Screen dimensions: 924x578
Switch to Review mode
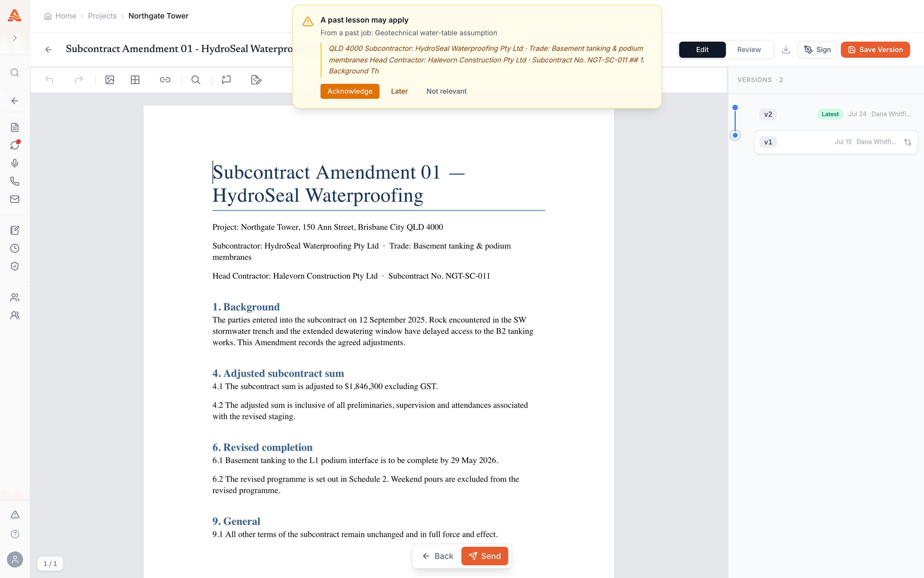point(749,50)
